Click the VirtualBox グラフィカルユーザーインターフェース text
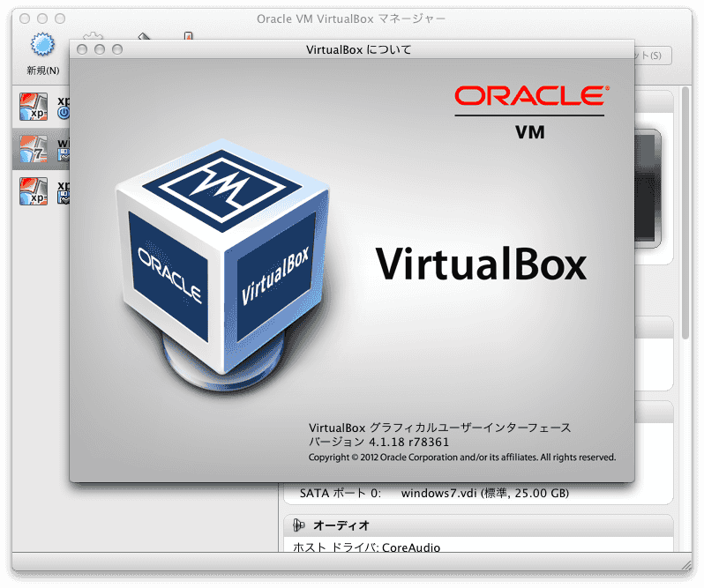This screenshot has height=588, width=704. click(439, 428)
